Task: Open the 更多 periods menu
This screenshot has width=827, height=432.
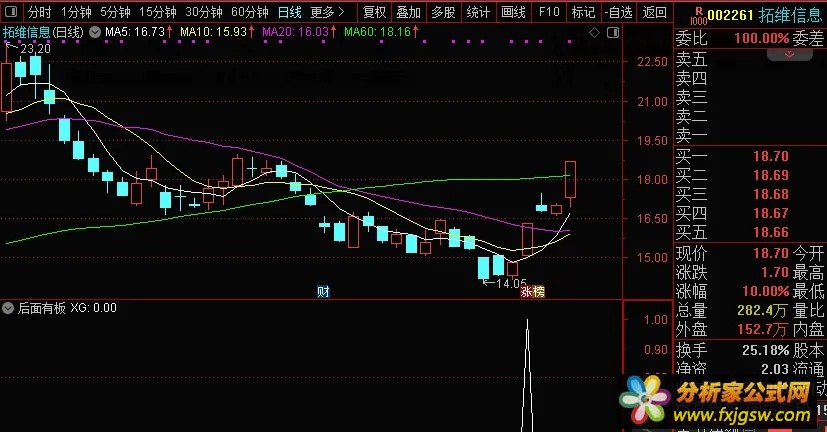Action: 327,12
